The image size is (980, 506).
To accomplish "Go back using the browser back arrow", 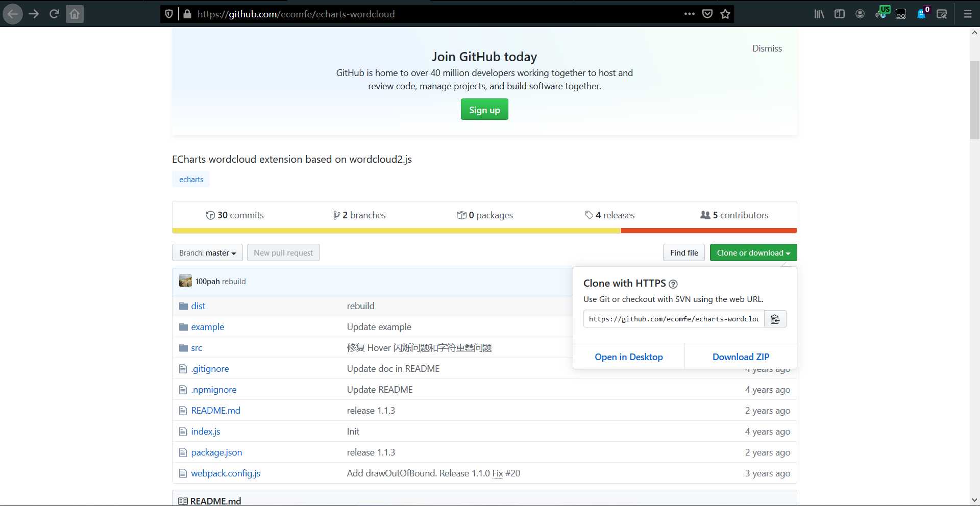I will tap(13, 14).
